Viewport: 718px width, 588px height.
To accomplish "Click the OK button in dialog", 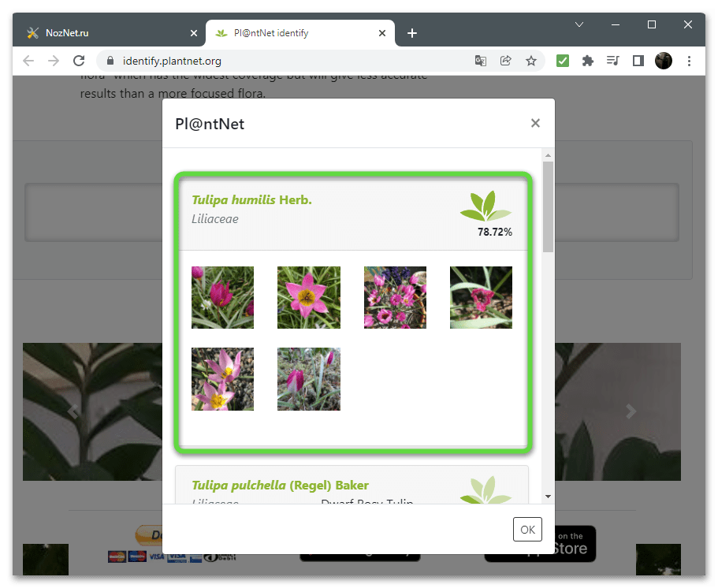I will click(x=527, y=530).
